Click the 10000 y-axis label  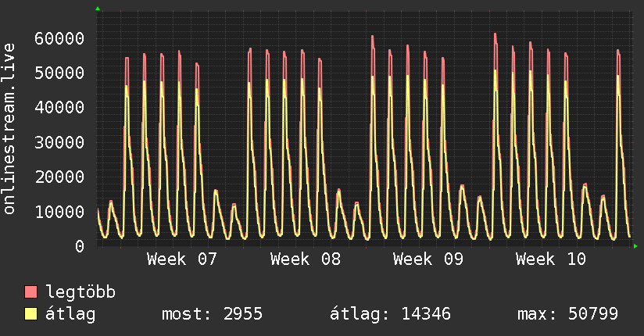59,212
